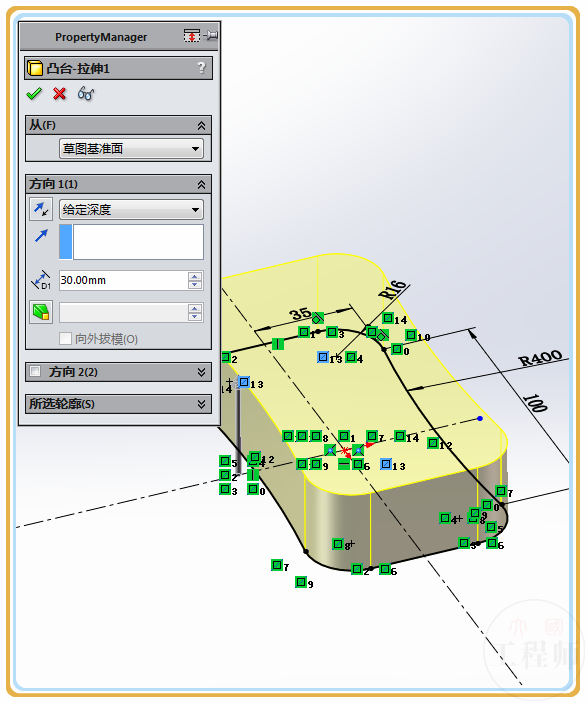Image resolution: width=588 pixels, height=704 pixels.
Task: Select the R400 dimension text
Action: pyautogui.click(x=540, y=358)
